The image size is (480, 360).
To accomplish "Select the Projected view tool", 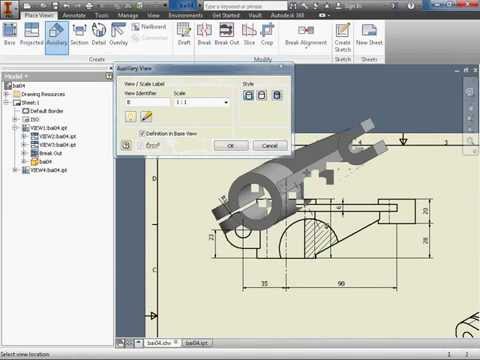I will 32,34.
